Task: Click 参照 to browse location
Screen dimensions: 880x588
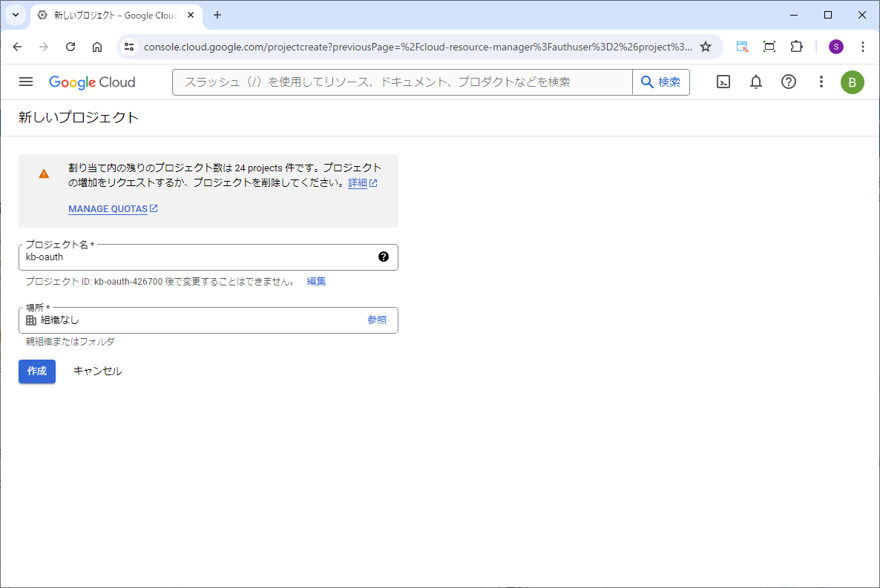Action: [377, 320]
